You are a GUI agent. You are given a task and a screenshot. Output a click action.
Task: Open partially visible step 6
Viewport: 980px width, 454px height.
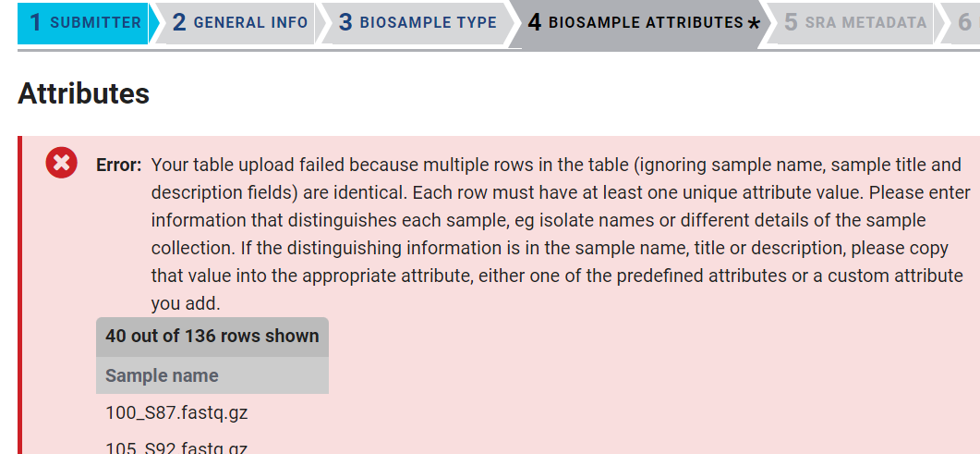[x=964, y=23]
